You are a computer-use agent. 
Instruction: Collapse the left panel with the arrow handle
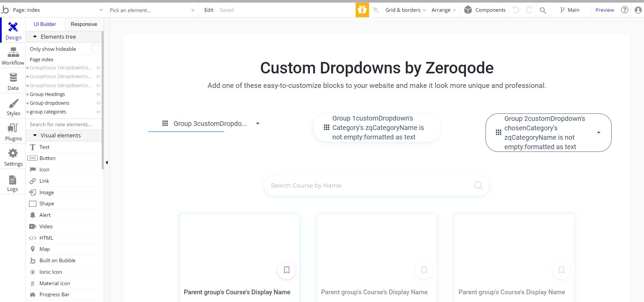click(107, 163)
